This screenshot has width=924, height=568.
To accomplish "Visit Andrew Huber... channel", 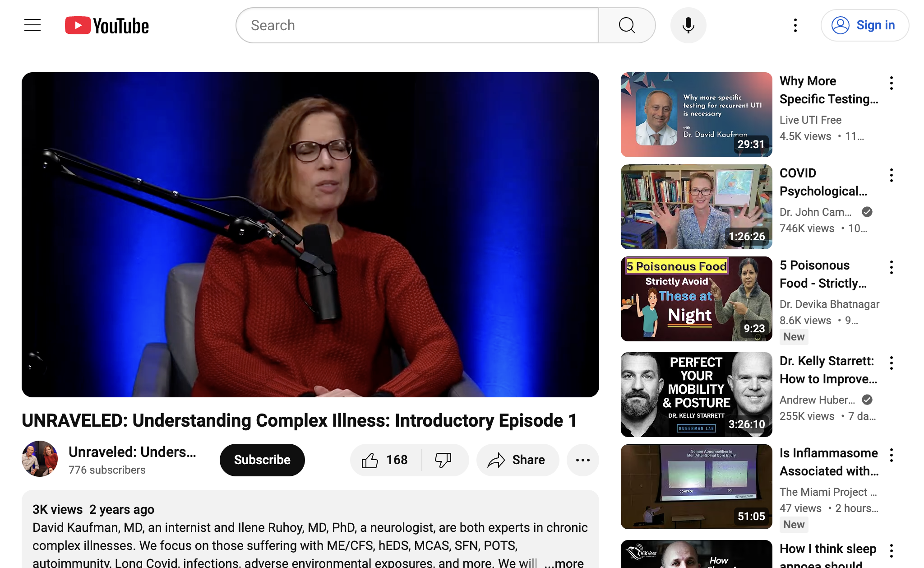I will tap(818, 400).
